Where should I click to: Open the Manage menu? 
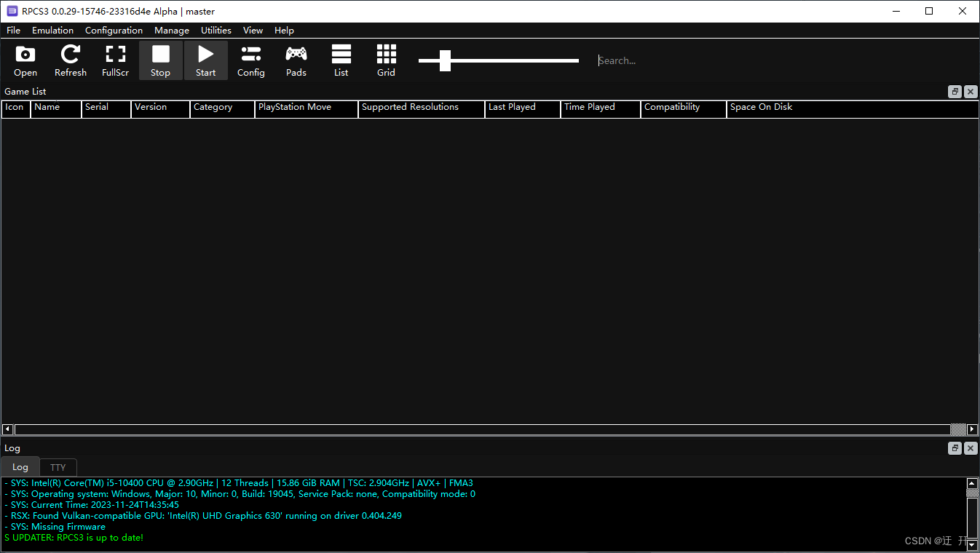172,31
